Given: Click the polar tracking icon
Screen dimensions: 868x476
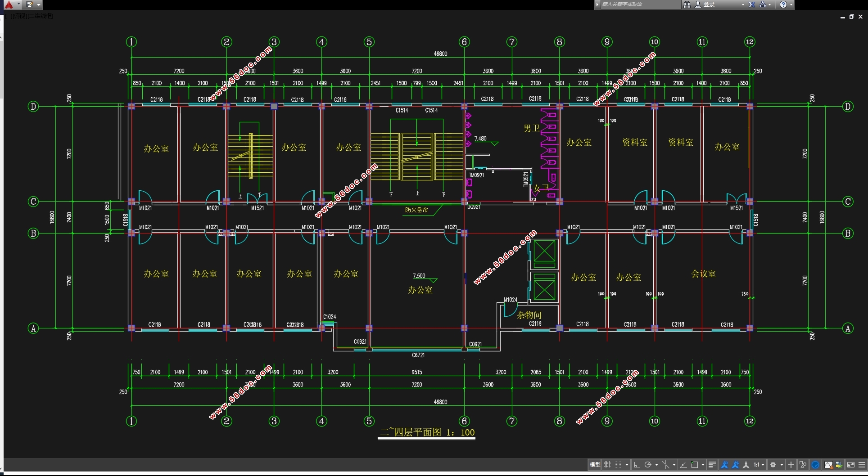Looking at the screenshot, I should click(x=648, y=465).
